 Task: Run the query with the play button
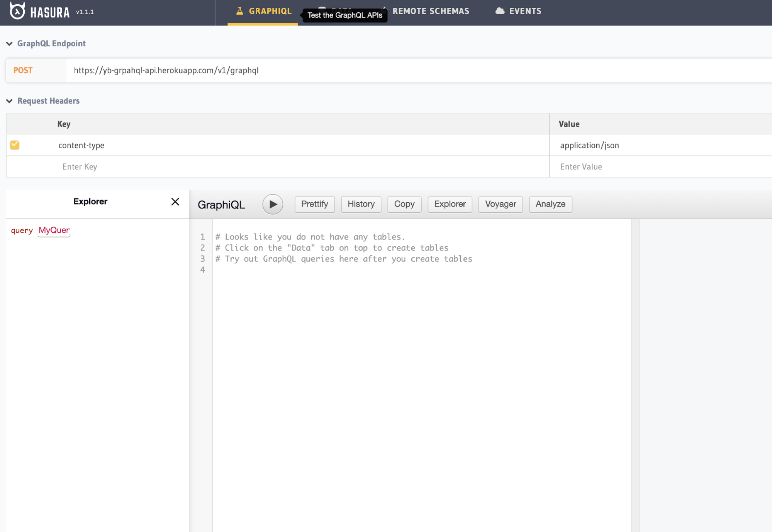(273, 204)
